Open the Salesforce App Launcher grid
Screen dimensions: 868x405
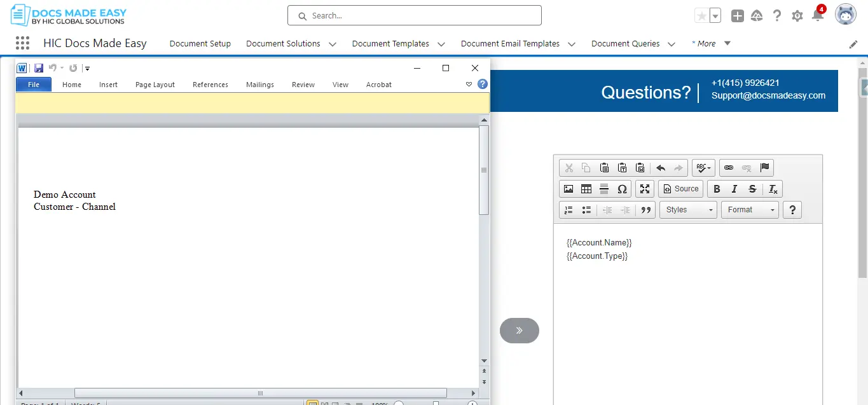(x=22, y=43)
